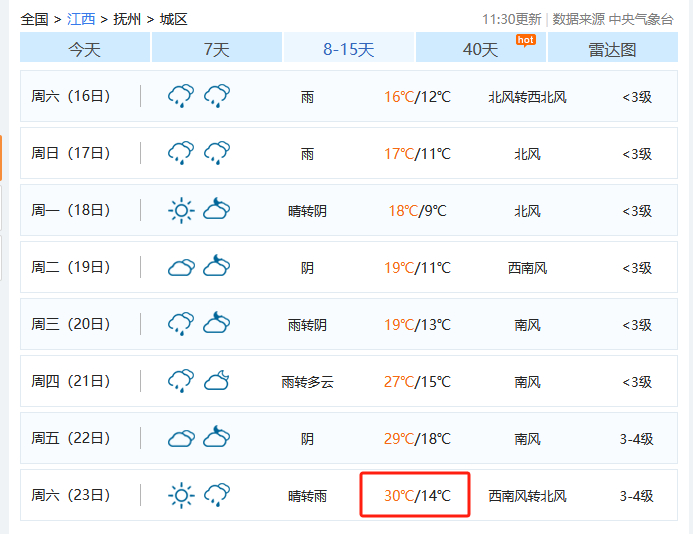Click the 18℃/9℃ temperature
Viewport: 693px width, 534px height.
tap(417, 210)
